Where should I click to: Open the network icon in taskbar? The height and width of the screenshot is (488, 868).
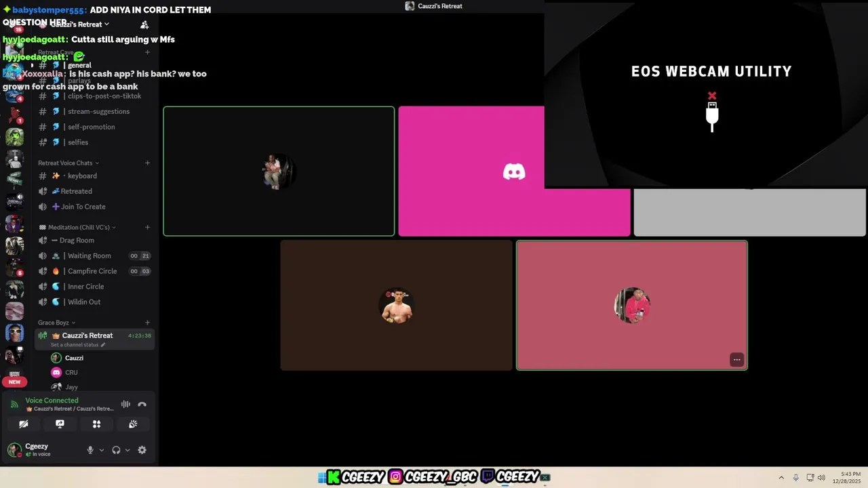point(810,477)
